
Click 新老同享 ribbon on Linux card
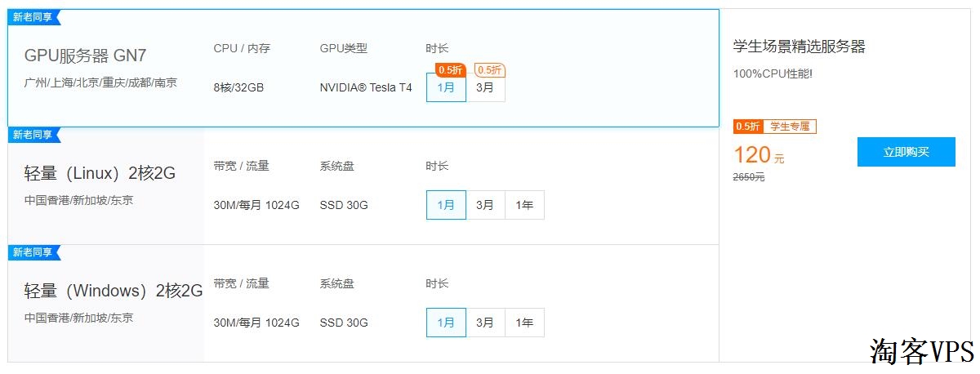coord(33,135)
